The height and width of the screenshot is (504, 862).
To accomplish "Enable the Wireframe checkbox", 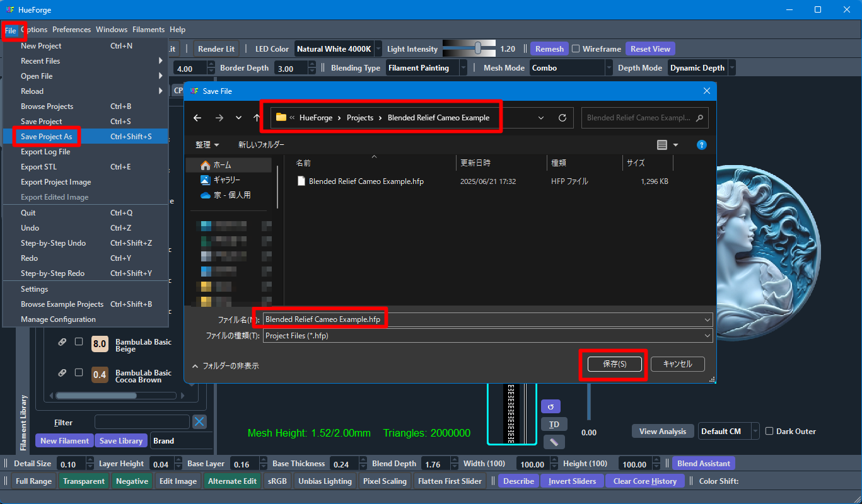I will tap(576, 49).
